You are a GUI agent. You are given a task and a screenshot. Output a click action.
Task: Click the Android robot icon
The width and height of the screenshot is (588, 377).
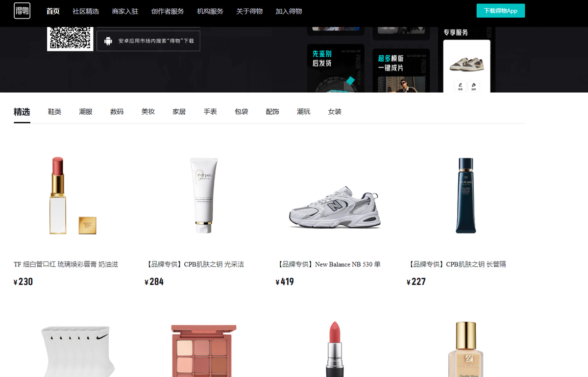coord(108,41)
